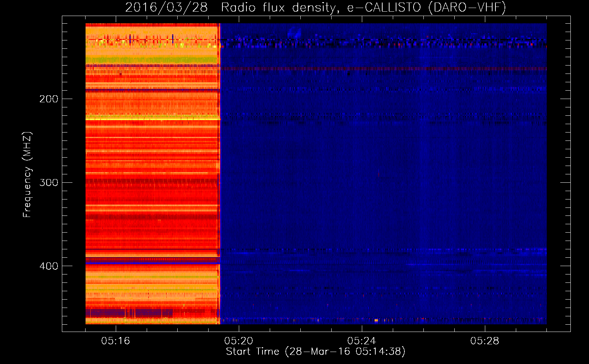The height and width of the screenshot is (364, 589).
Task: Click the Start Time axis caption
Action: tap(316, 352)
